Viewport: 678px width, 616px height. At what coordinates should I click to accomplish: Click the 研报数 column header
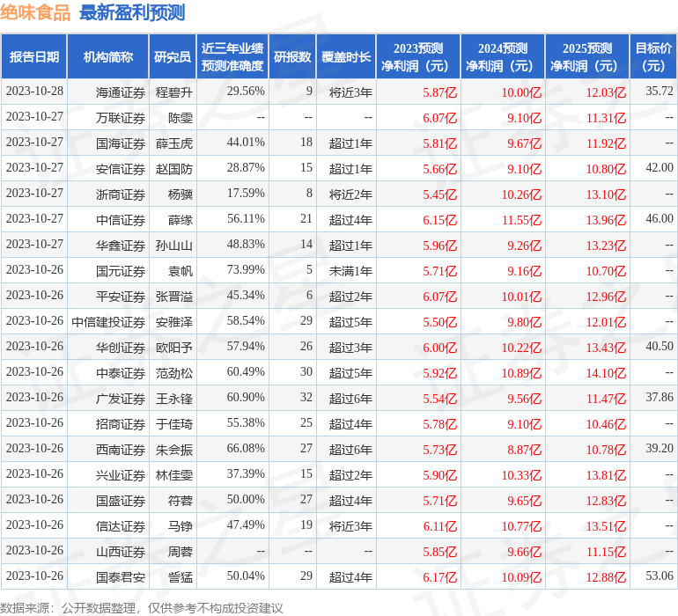[292, 56]
